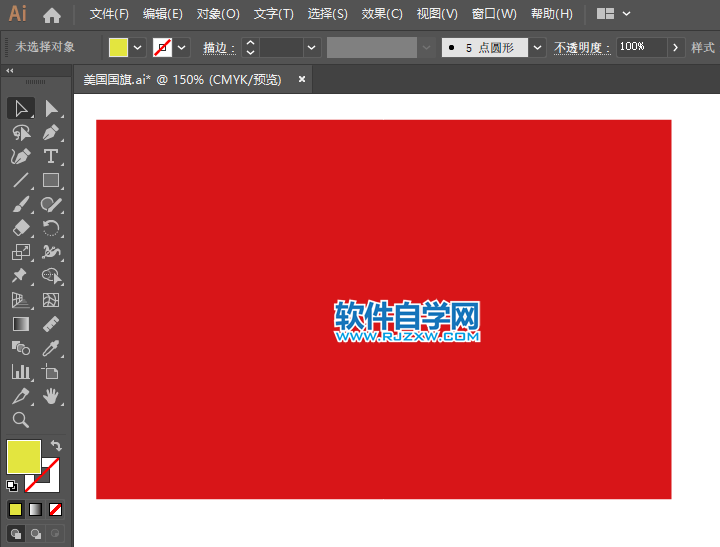Image resolution: width=720 pixels, height=547 pixels.
Task: Choose the Type tool
Action: pos(51,156)
